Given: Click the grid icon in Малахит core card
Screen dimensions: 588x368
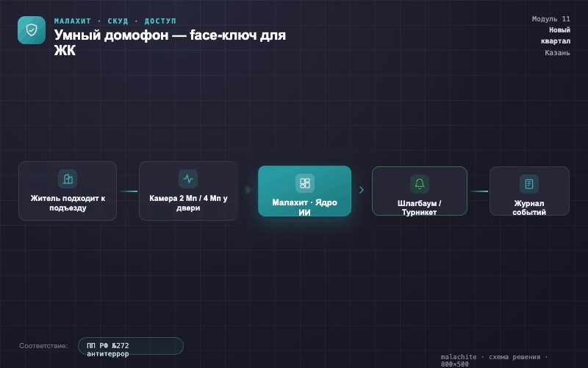Looking at the screenshot, I should click(x=305, y=183).
